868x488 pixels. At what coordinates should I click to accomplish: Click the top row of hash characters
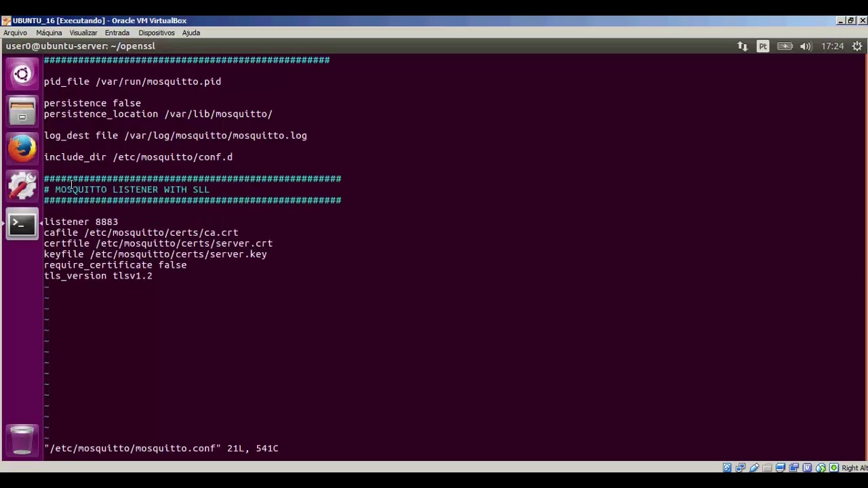tap(187, 60)
